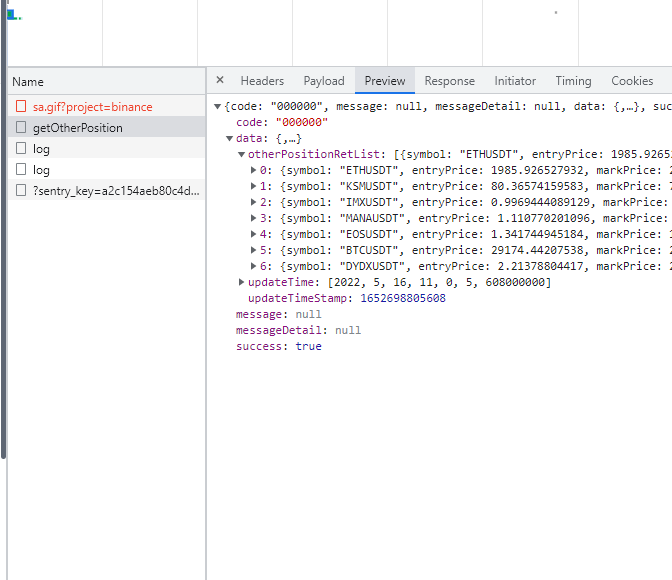
Task: Select the ?sentry_key=a2c154aeb80c4d request
Action: [107, 190]
